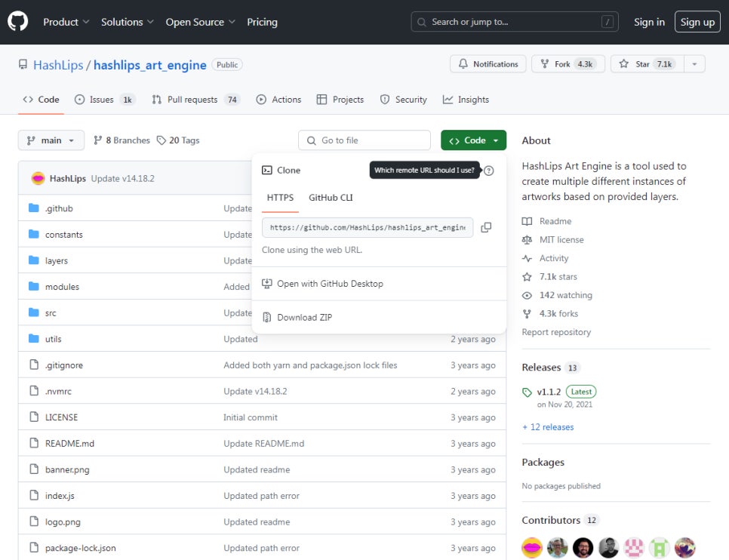Open the HashLips owner link in title
This screenshot has height=560, width=729.
(x=58, y=65)
